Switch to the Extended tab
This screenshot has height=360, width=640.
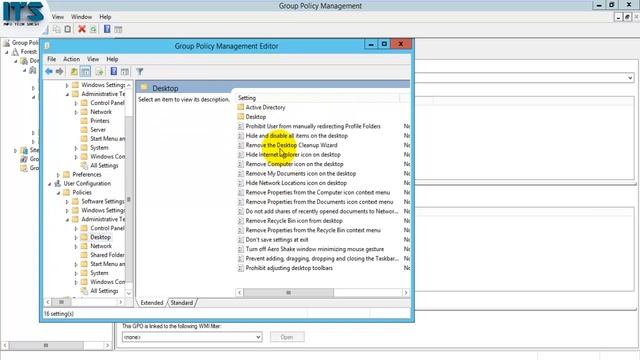point(151,303)
